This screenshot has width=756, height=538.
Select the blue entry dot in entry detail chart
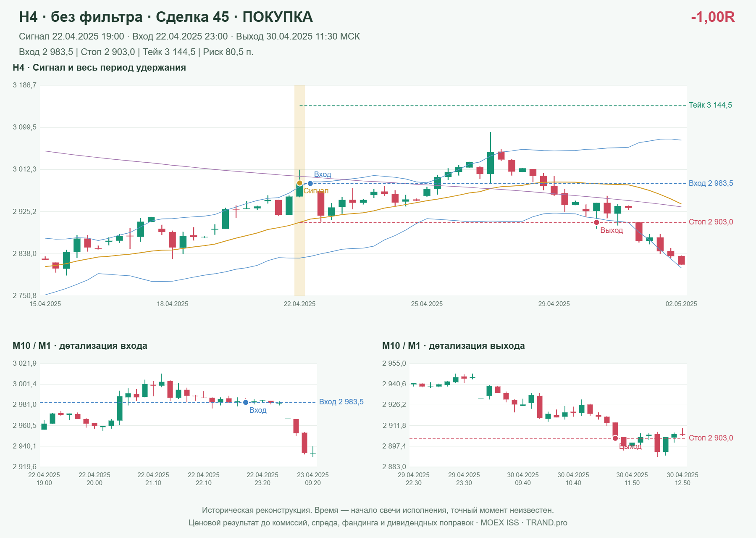[246, 402]
